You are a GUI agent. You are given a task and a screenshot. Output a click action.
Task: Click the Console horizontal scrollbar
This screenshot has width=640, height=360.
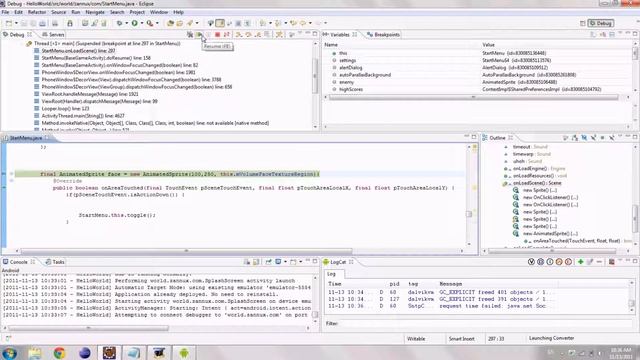[x=88, y=328]
